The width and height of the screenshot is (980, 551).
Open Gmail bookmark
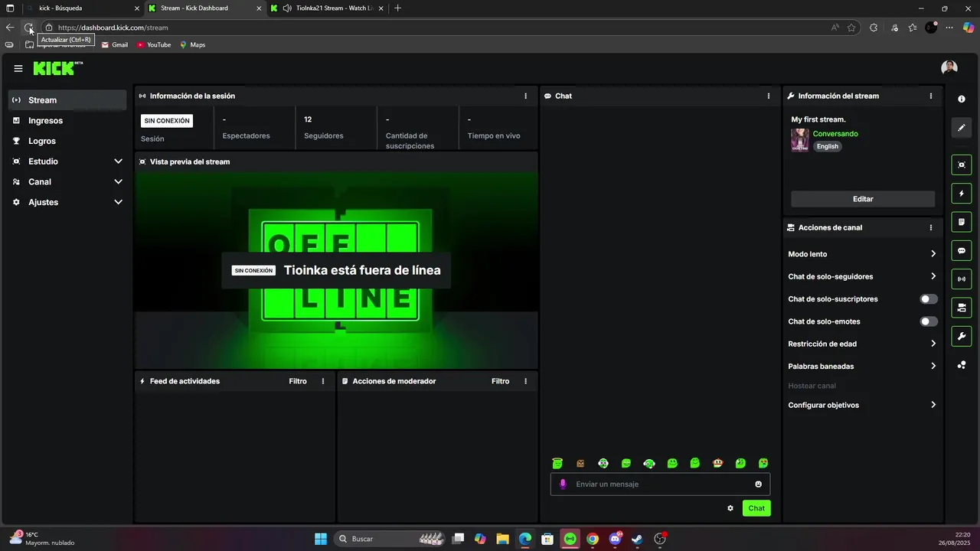115,45
